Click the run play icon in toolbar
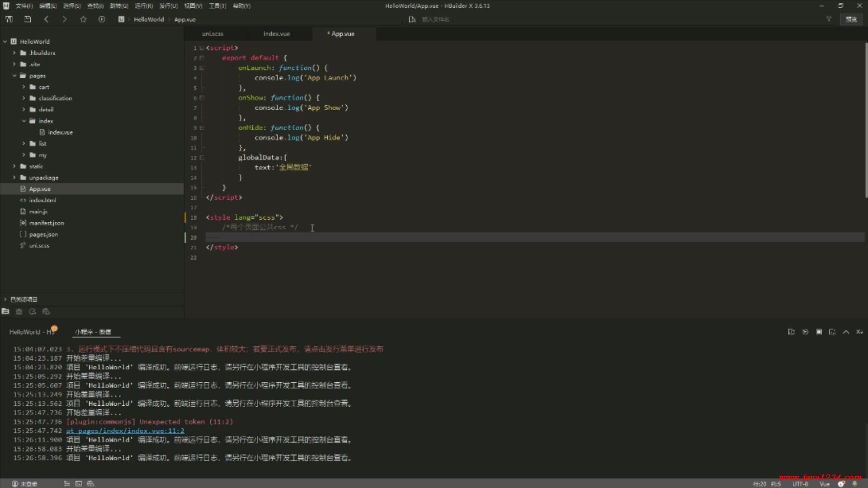This screenshot has width=868, height=488. [102, 19]
